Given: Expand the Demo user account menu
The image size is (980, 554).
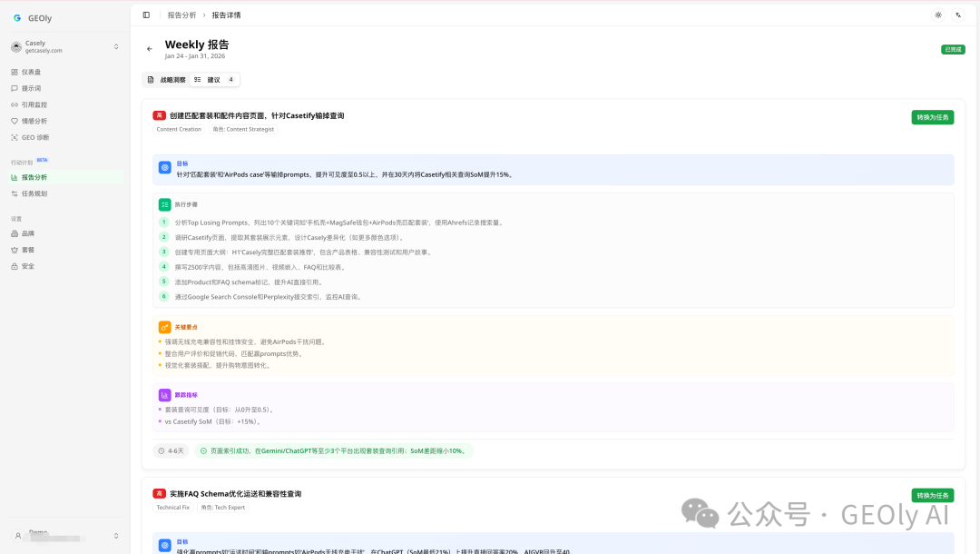Looking at the screenshot, I should coord(116,536).
